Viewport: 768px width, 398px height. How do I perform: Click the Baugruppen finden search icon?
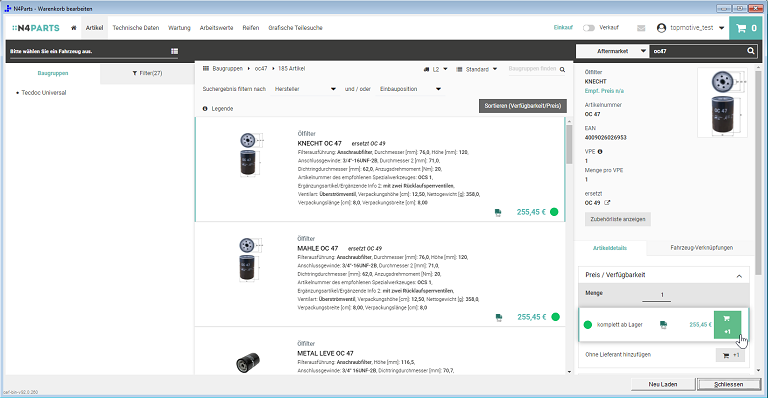[562, 70]
